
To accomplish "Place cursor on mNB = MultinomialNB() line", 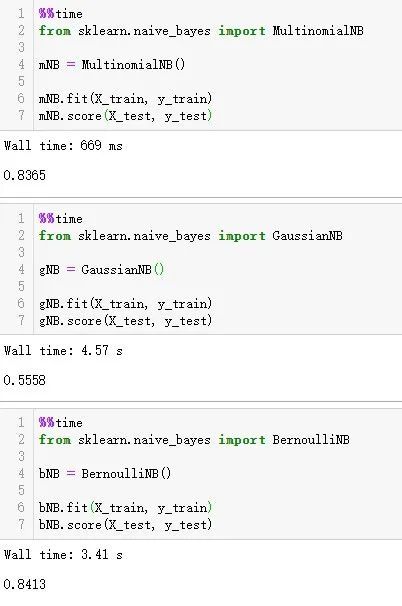I will tap(112, 65).
